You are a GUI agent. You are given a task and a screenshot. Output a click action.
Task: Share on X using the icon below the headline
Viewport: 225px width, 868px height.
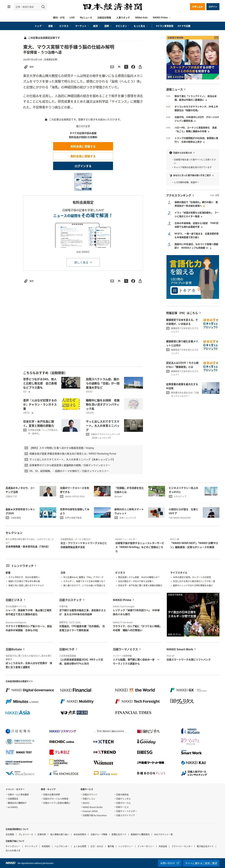point(126,67)
